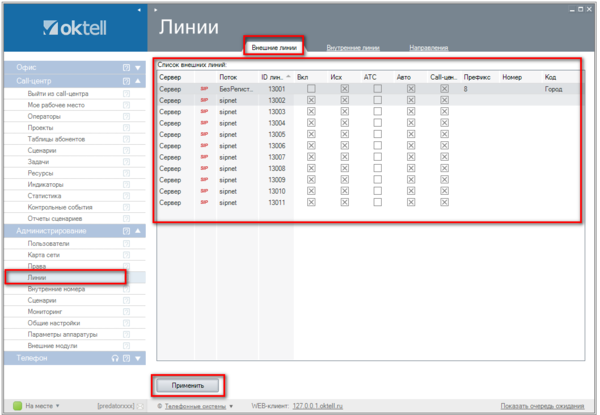Click the help icon beside Проекты
The image size is (600, 415).
click(x=126, y=128)
